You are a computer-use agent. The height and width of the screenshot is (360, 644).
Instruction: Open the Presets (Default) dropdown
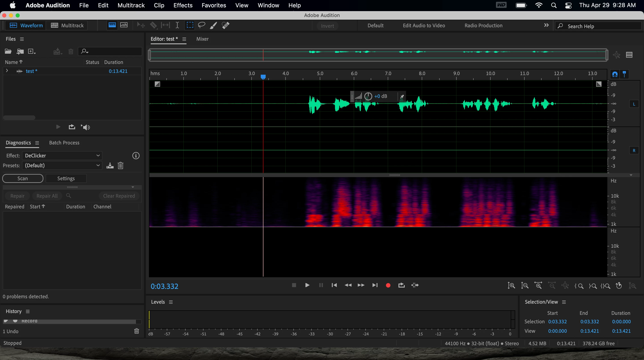click(x=62, y=165)
